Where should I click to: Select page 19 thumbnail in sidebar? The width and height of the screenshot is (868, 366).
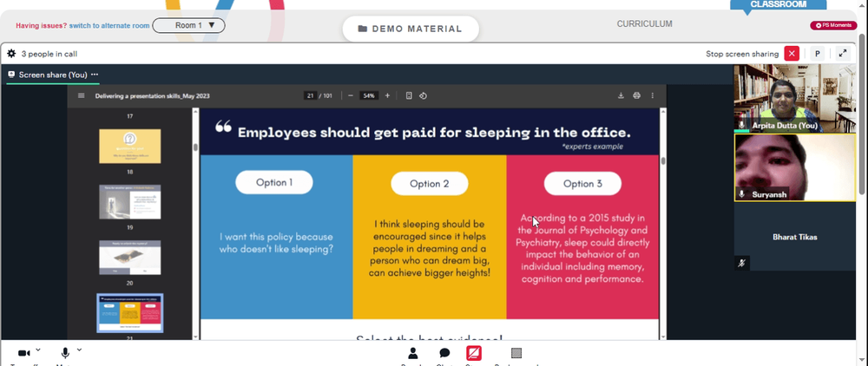(130, 202)
